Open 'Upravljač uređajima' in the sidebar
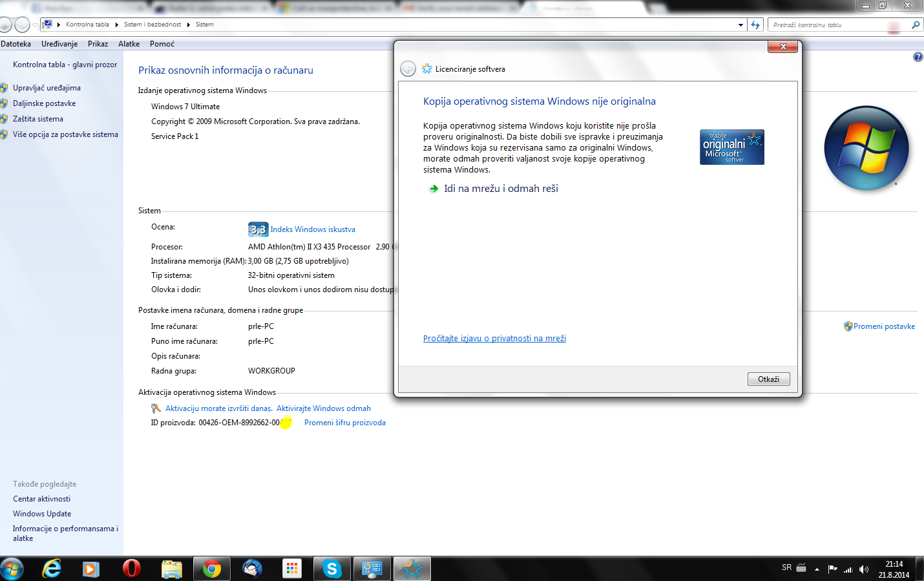 click(x=47, y=88)
